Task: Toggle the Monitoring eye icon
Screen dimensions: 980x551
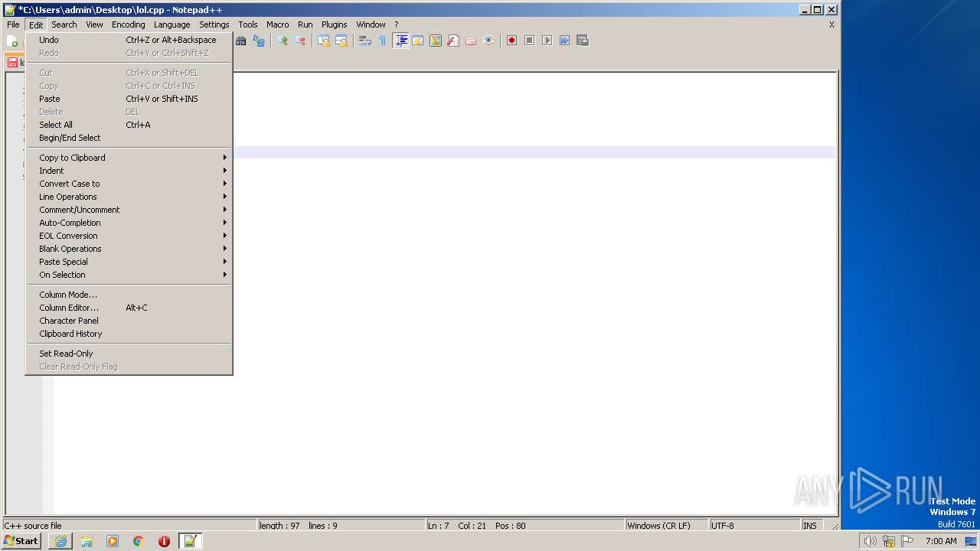Action: point(488,41)
